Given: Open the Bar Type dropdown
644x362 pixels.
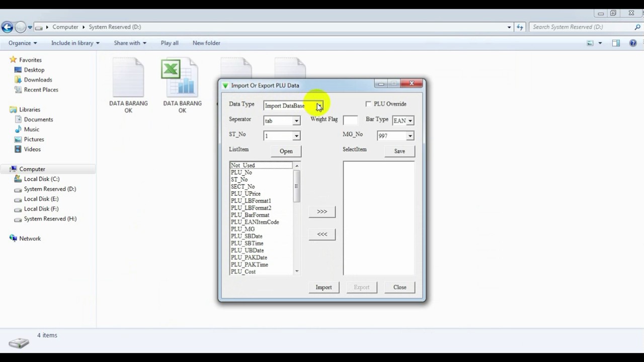Looking at the screenshot, I should 410,121.
